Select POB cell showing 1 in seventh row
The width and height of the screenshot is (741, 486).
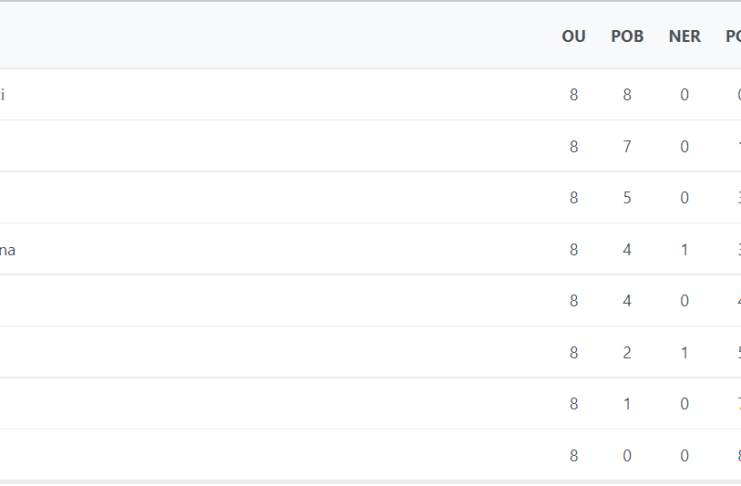(x=627, y=404)
